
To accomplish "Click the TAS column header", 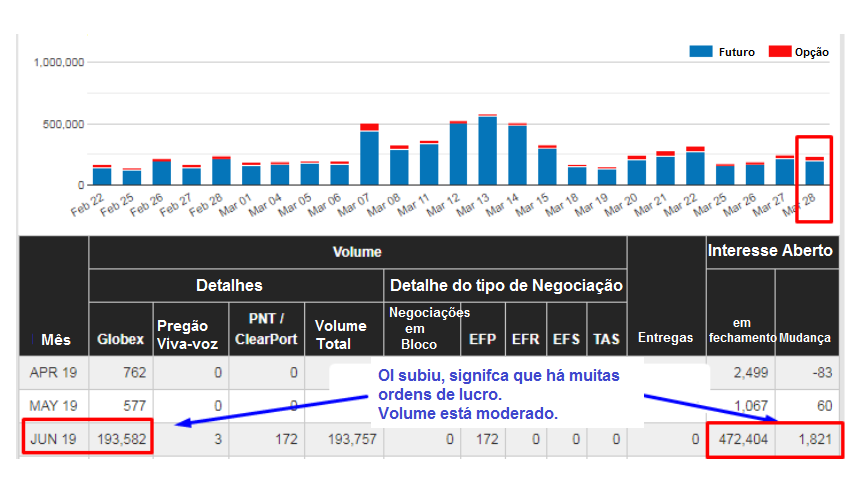I will pos(606,339).
